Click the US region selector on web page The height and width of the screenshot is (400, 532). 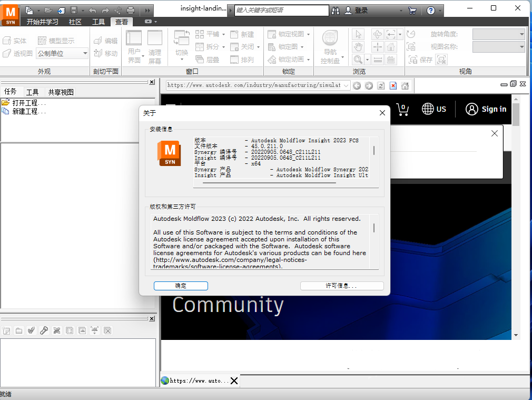tap(434, 109)
